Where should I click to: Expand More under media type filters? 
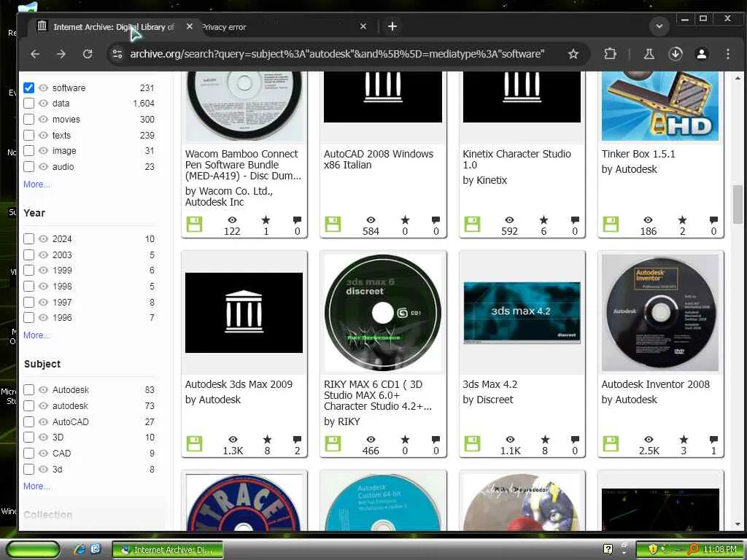[36, 184]
